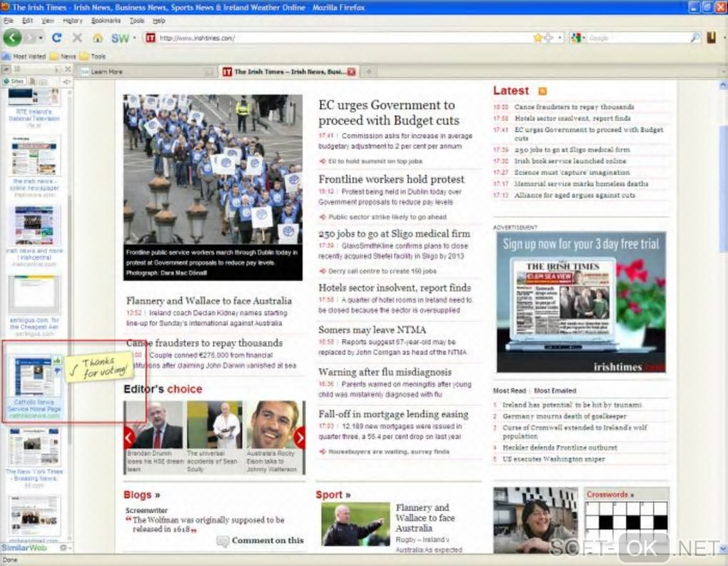Open the Most Visited bookmarks button
728x566 pixels.
click(x=24, y=56)
